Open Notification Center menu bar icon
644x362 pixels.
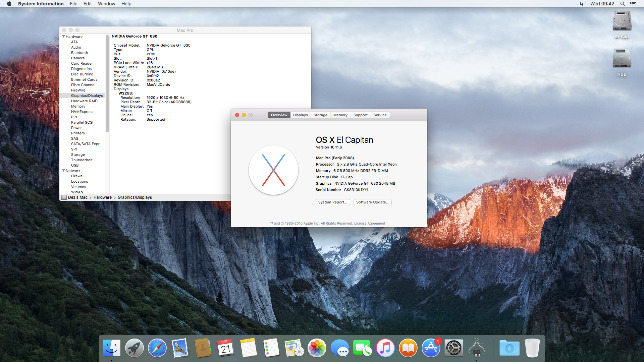click(633, 4)
